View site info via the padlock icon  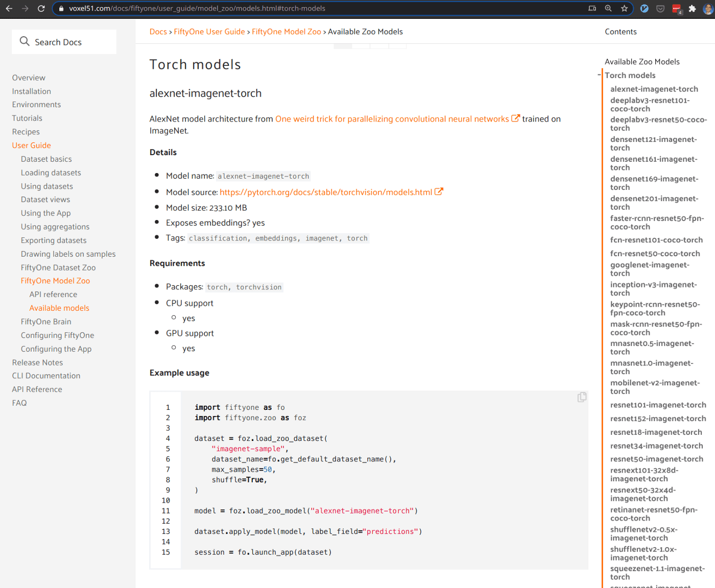tap(61, 8)
